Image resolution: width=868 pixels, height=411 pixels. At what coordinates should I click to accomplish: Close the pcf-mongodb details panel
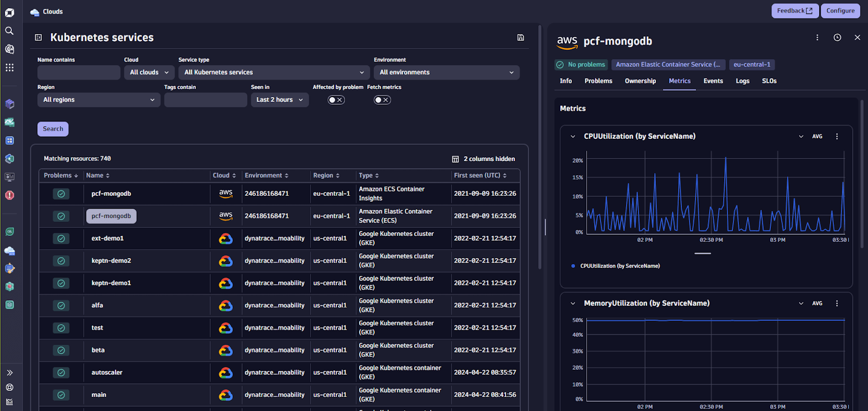click(857, 37)
